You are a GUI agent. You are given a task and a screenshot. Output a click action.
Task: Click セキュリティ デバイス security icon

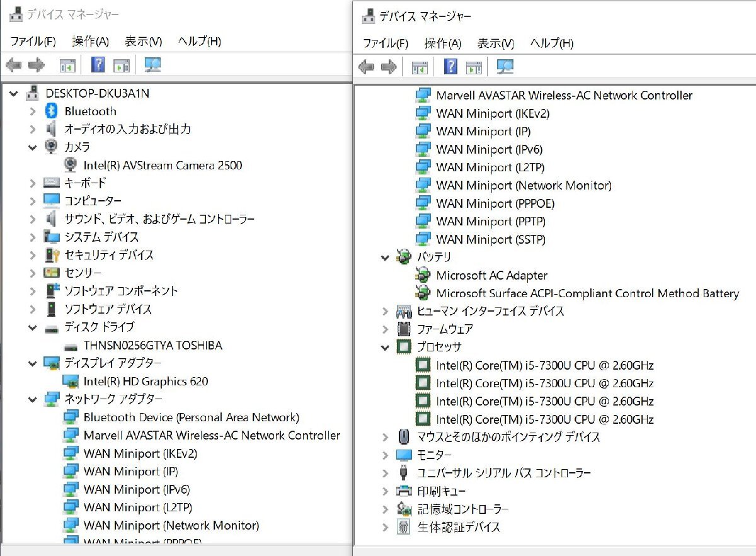click(52, 255)
